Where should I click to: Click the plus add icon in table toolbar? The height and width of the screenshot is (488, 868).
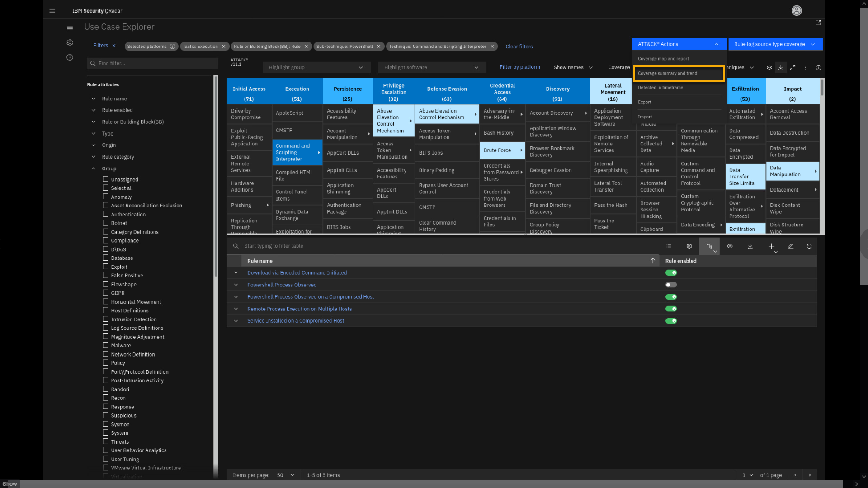(x=771, y=246)
